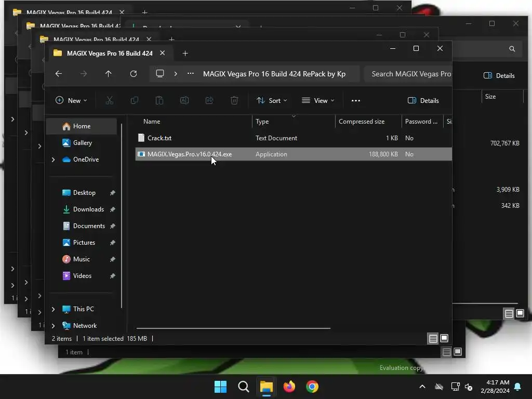Click the pin icon next to Videos
This screenshot has width=532, height=399.
[x=113, y=276]
